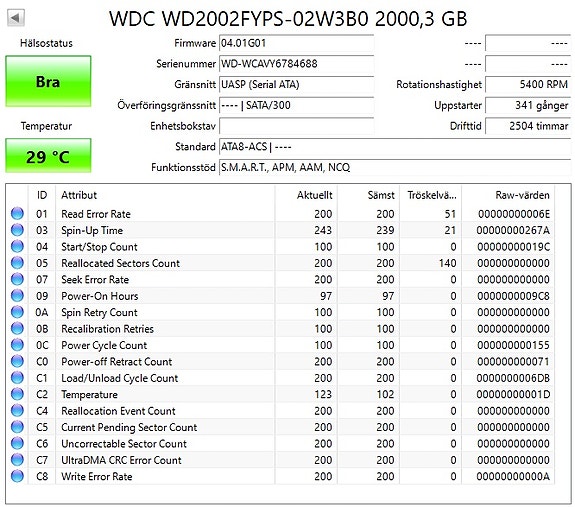Select the Spin Retry Count attribute name
Image resolution: width=575 pixels, height=507 pixels.
[99, 313]
